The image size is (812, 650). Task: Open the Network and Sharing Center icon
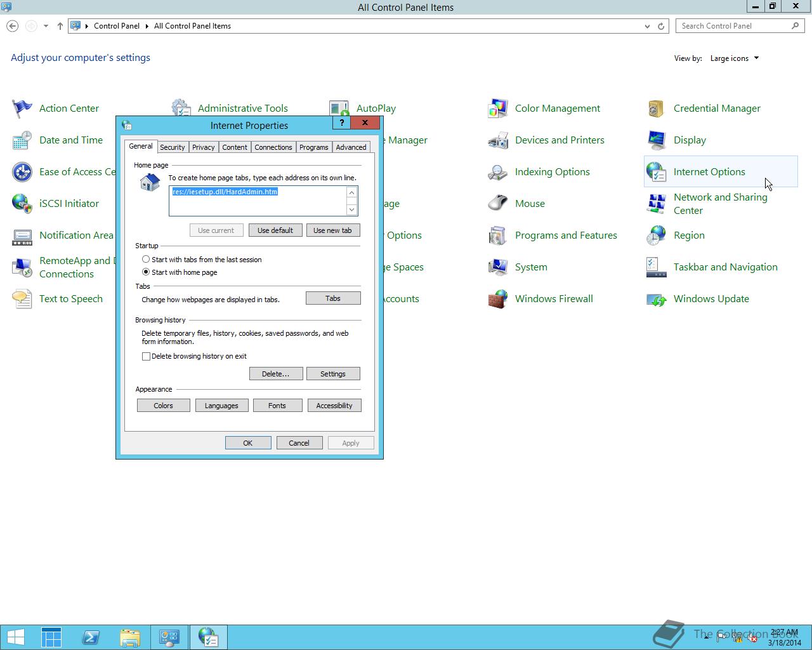click(657, 204)
